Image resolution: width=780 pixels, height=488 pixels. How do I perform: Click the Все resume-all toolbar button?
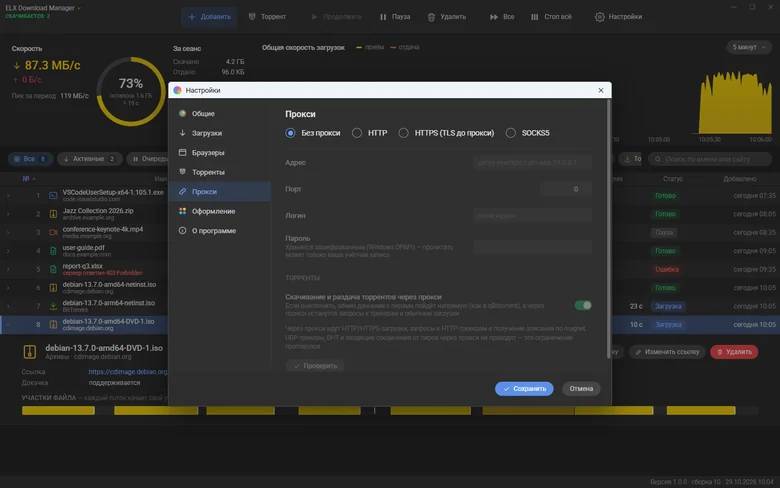coord(502,16)
